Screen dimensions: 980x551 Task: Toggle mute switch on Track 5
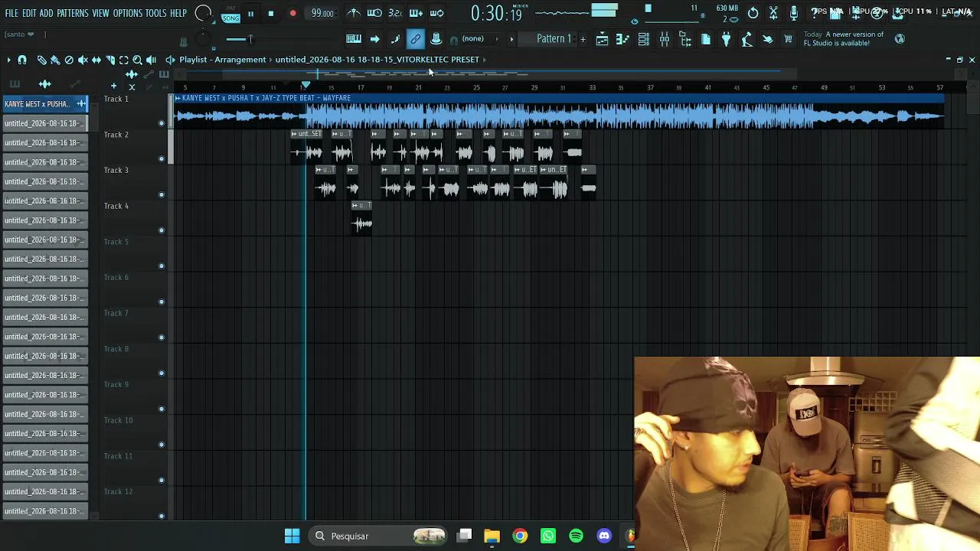click(x=162, y=266)
